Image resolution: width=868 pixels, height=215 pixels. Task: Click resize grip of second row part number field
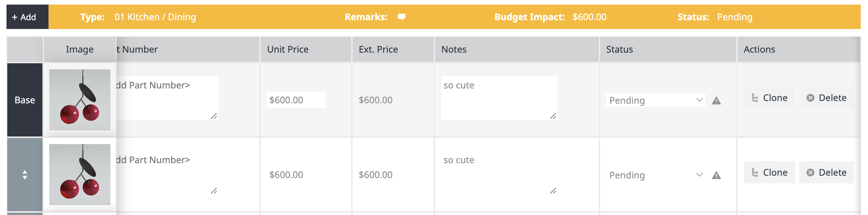(x=214, y=191)
